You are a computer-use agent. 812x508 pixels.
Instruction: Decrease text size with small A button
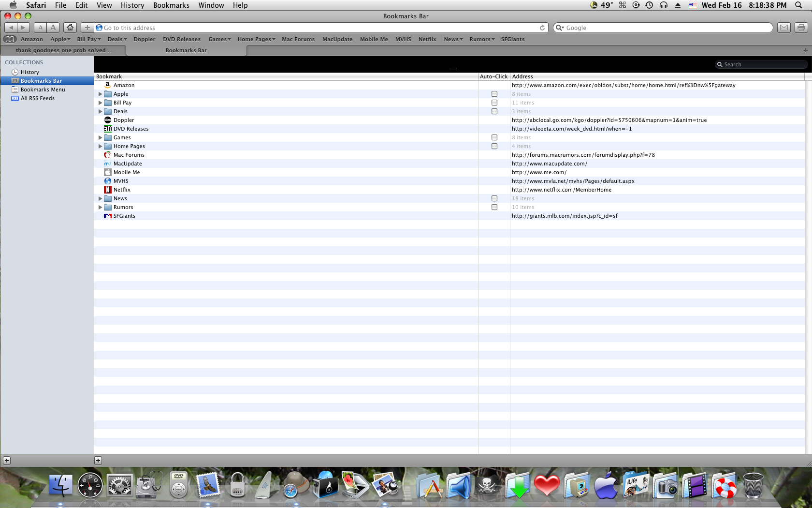[x=41, y=28]
